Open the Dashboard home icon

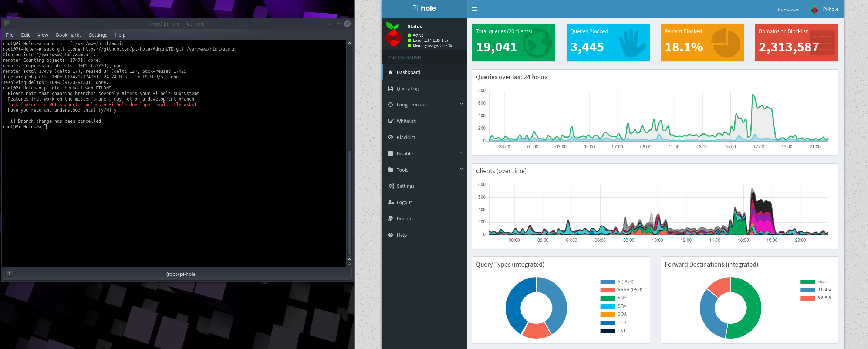[x=391, y=72]
